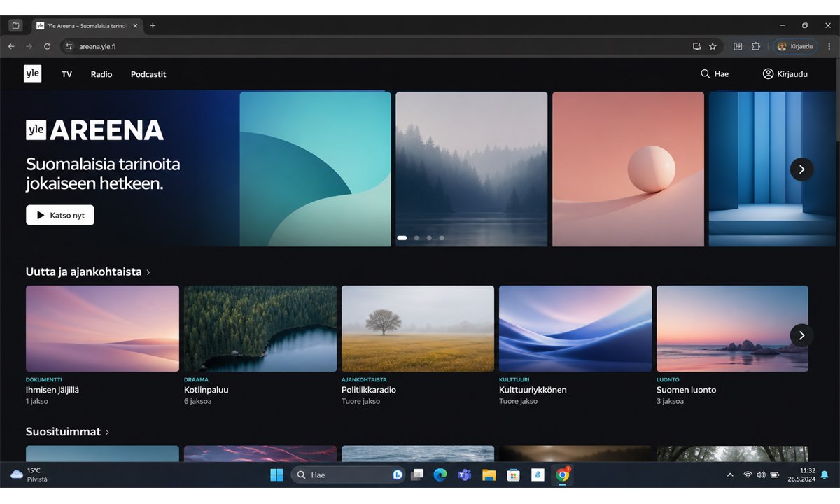Screen dimensions: 840x504
Task: Open Chrome three-dot menu
Action: coord(829,46)
